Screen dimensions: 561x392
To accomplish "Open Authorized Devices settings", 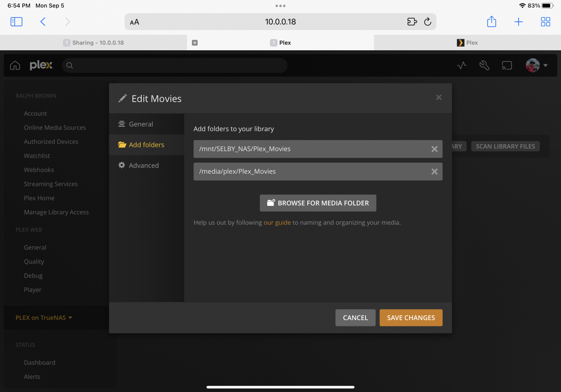I will coord(51,141).
